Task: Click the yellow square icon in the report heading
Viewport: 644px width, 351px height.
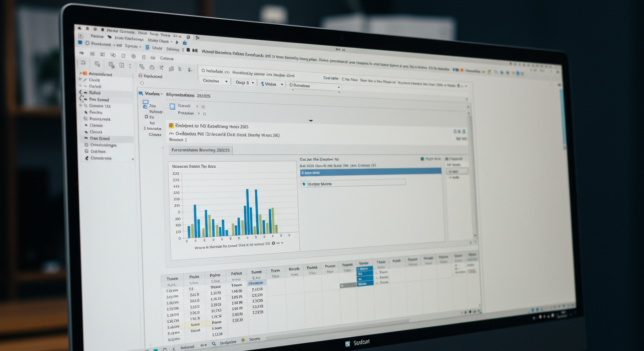Action: pyautogui.click(x=171, y=126)
